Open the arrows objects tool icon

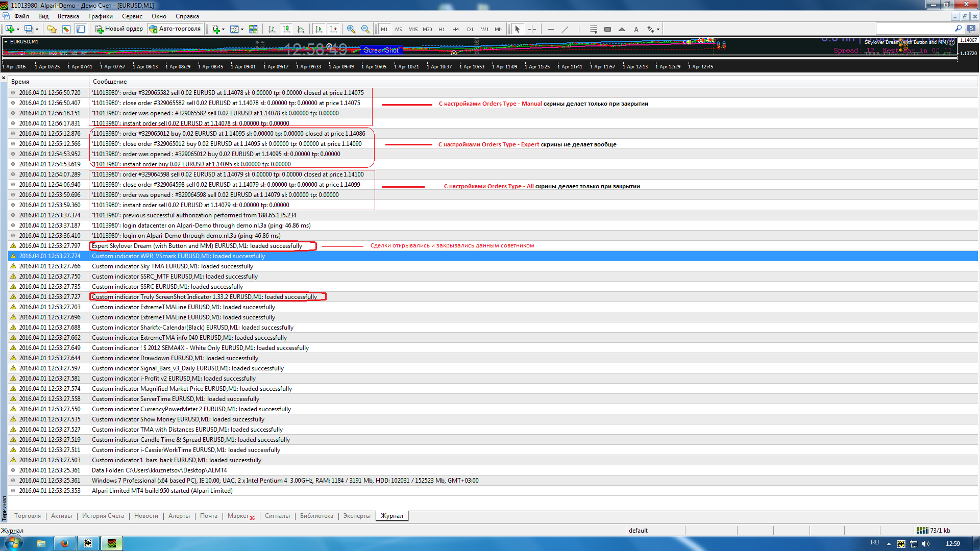tap(650, 29)
